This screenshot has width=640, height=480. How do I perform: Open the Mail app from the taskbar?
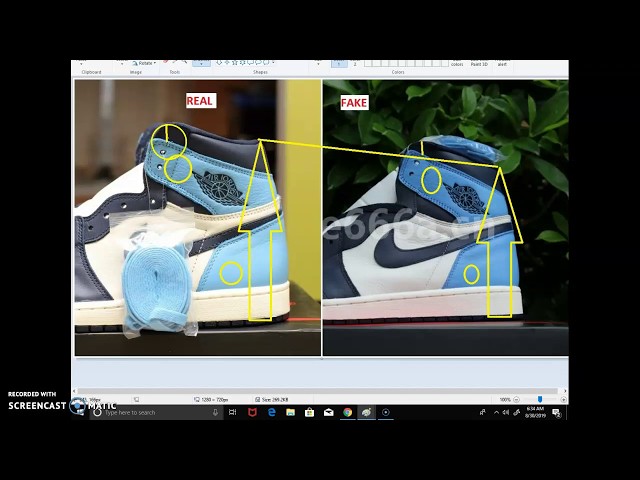(x=329, y=412)
